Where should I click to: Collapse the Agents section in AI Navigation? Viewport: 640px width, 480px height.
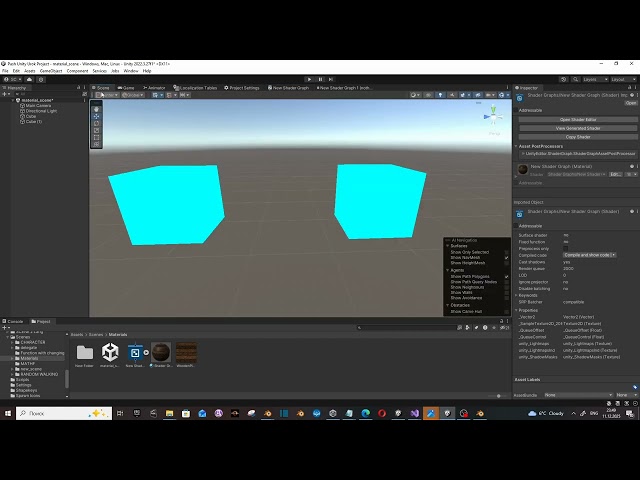[x=448, y=270]
